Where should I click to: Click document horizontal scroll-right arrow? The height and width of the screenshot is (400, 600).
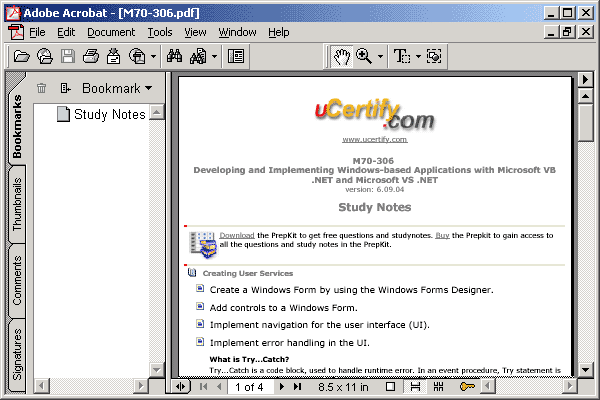tap(570, 386)
